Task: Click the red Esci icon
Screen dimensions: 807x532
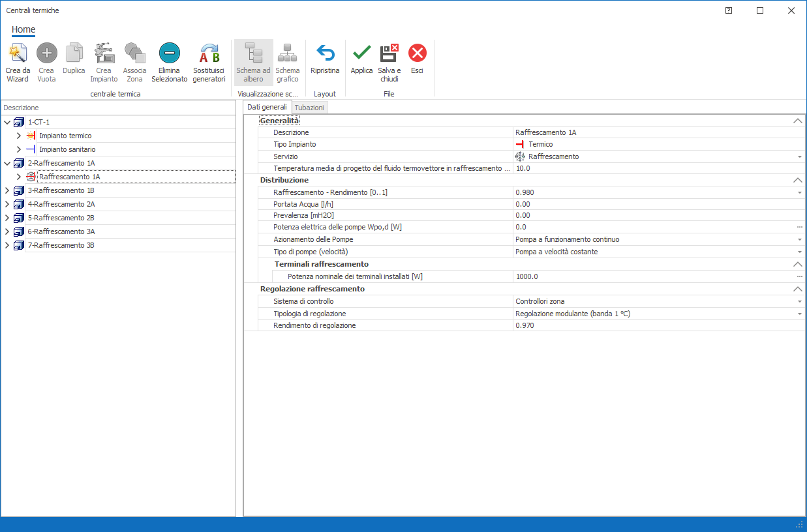Action: (417, 53)
